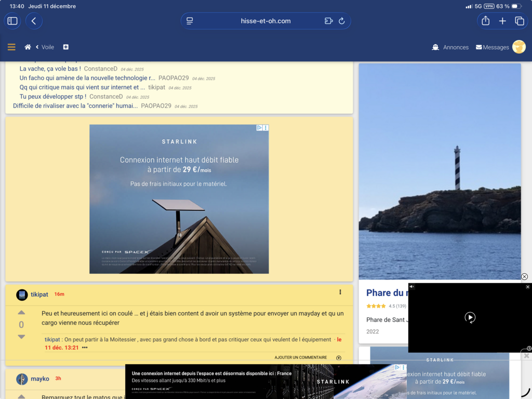The image size is (532, 399).
Task: Downvote tikipat's post
Action: click(21, 337)
